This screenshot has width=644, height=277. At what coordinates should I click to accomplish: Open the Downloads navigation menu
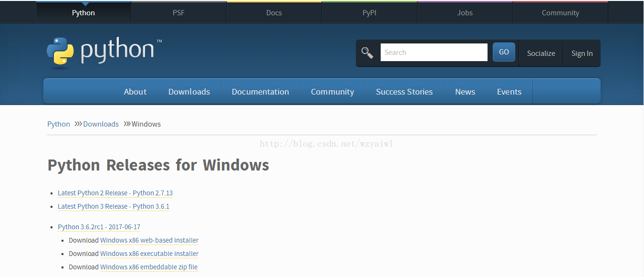[189, 92]
